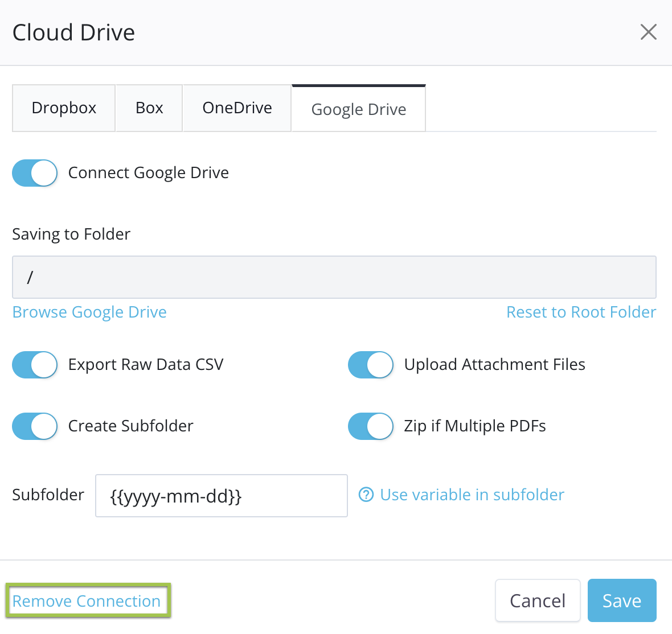Close the Cloud Drive dialog
The width and height of the screenshot is (672, 634).
coord(648,32)
